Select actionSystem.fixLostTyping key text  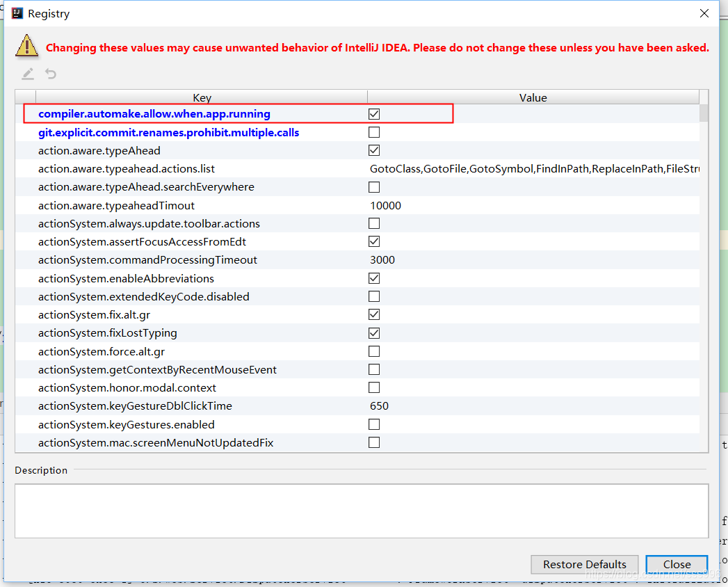coord(107,333)
